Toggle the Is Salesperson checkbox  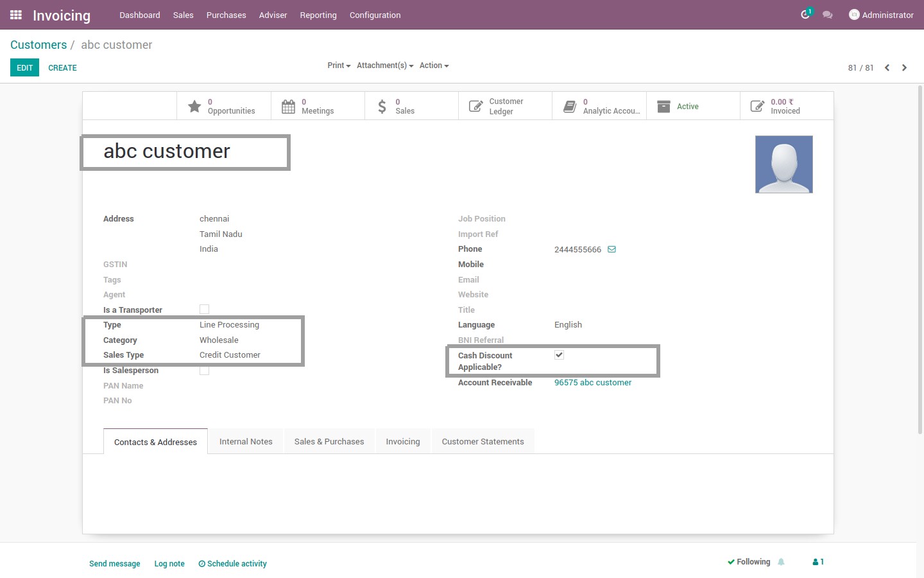204,371
